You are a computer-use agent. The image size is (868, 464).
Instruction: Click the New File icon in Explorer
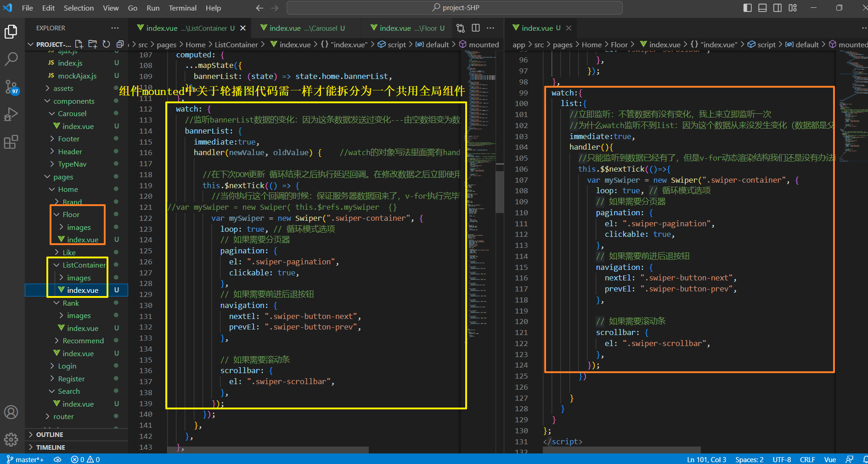[x=79, y=44]
